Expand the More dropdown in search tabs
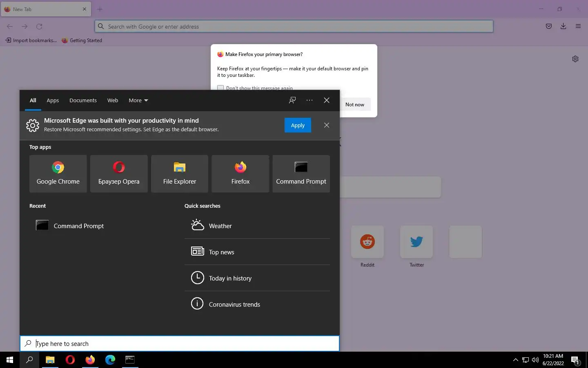This screenshot has height=368, width=588. (138, 100)
